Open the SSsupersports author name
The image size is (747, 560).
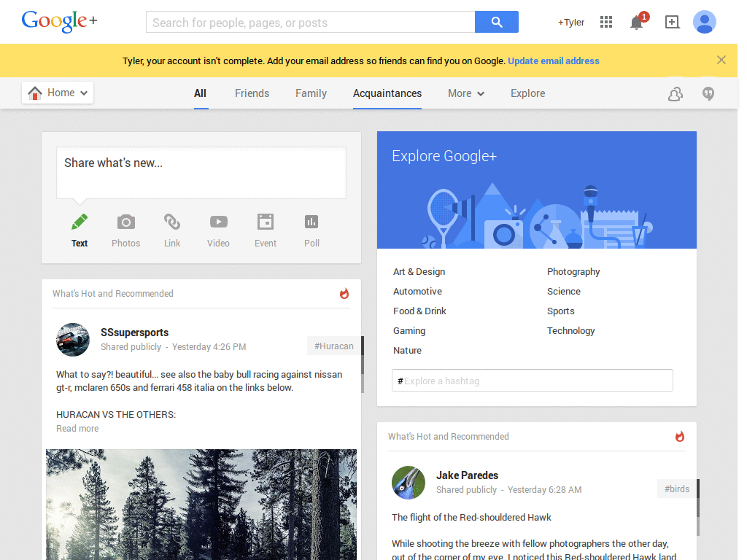tap(134, 332)
